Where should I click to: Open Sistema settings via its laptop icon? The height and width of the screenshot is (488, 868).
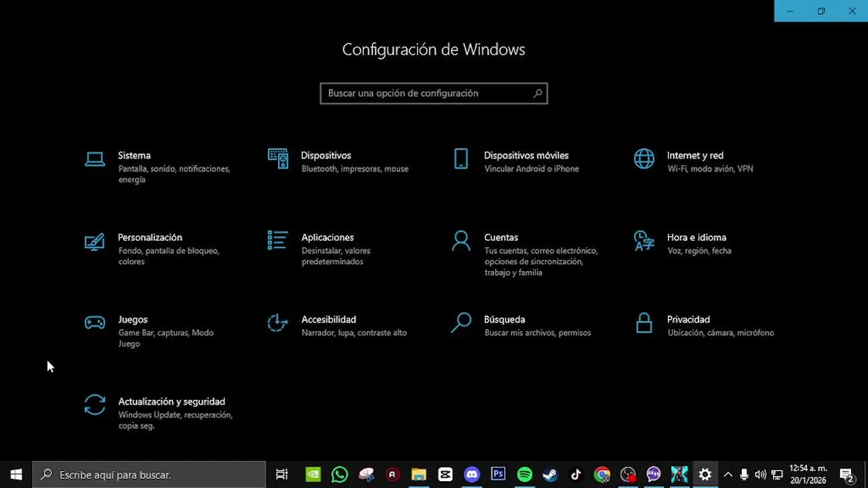tap(95, 159)
